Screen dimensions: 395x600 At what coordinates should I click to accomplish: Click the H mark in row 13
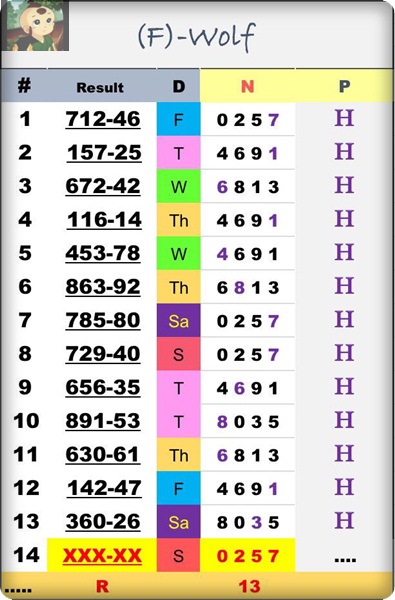[x=344, y=521]
